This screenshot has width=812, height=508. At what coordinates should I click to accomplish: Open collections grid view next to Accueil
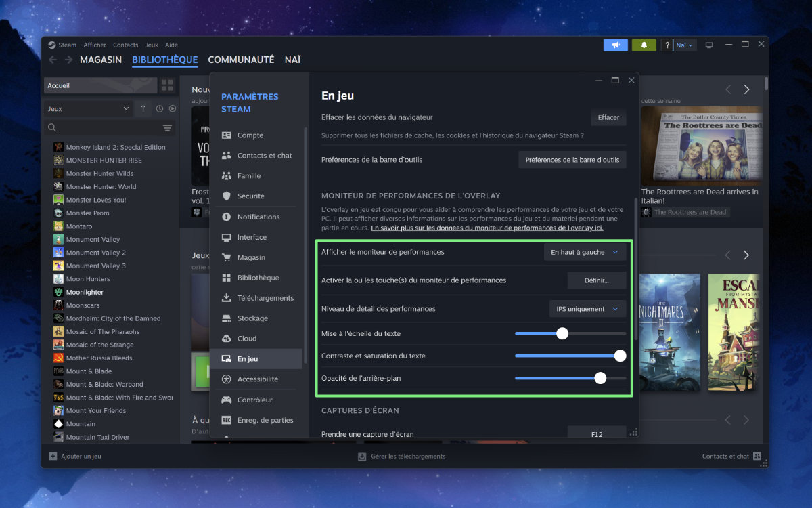167,85
